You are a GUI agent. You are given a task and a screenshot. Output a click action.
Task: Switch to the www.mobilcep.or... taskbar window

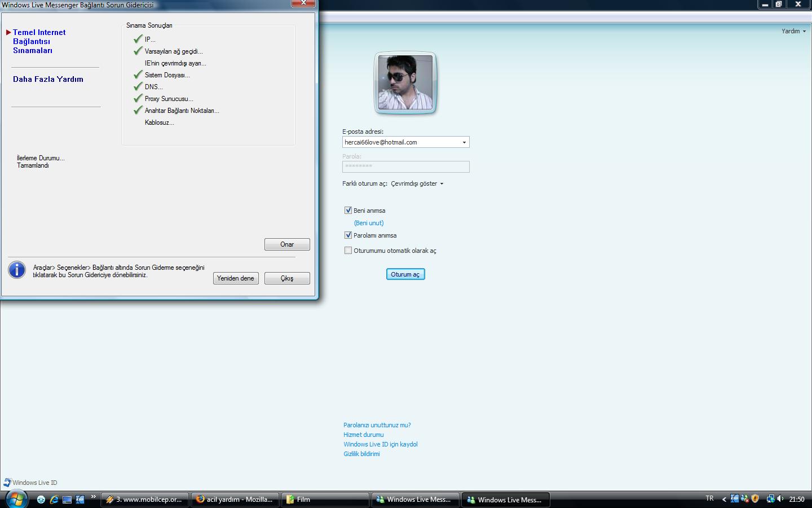(x=144, y=500)
